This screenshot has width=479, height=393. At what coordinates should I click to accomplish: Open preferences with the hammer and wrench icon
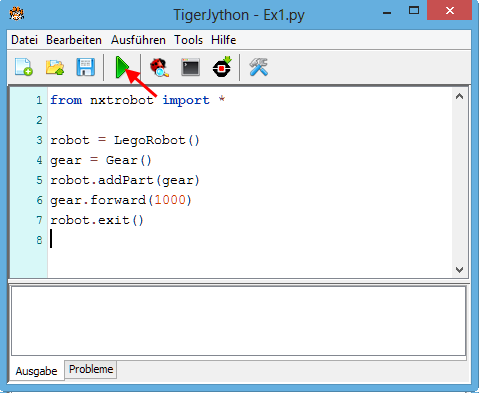(x=258, y=67)
